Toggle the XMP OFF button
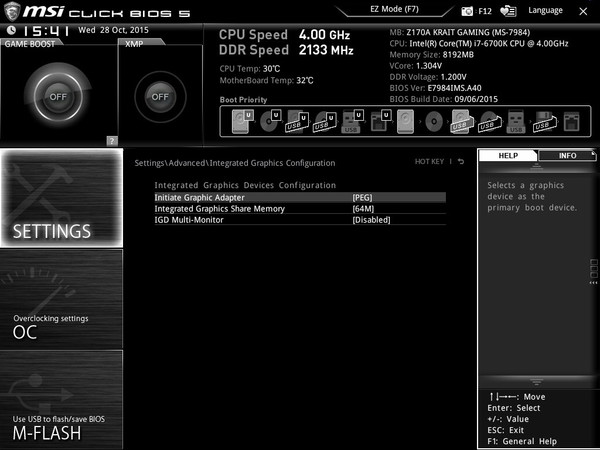The width and height of the screenshot is (600, 450). click(x=160, y=97)
